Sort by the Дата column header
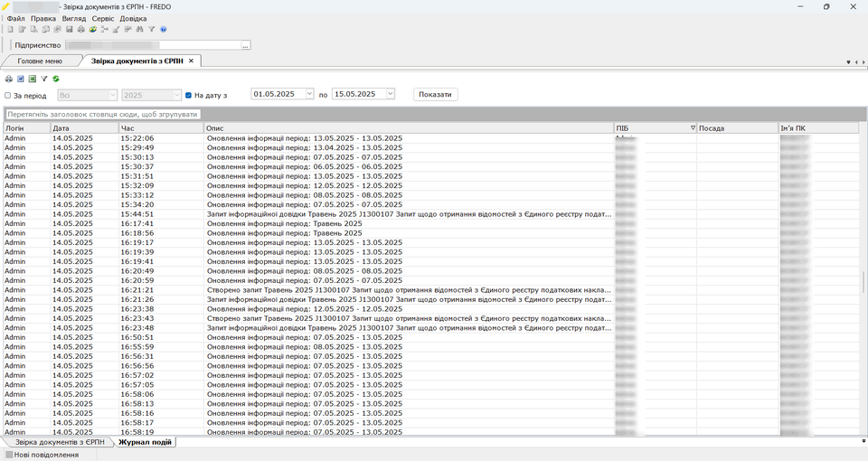Viewport: 868px width, 461px height. [x=85, y=127]
